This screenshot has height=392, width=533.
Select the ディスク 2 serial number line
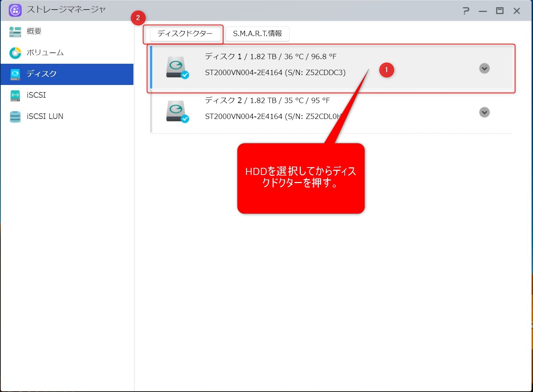[273, 117]
